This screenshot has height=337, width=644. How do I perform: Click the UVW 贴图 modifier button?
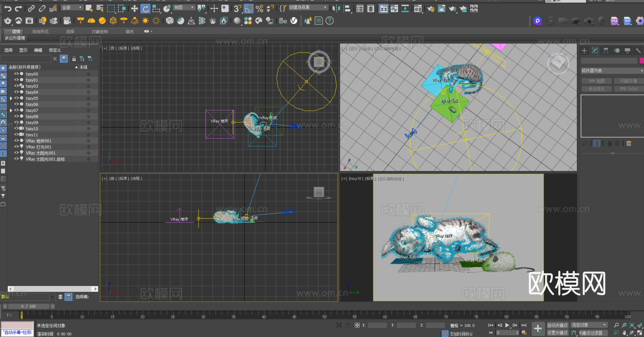597,81
